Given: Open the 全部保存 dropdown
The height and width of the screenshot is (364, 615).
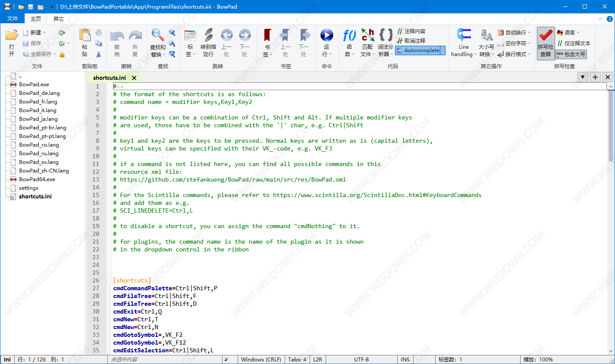Looking at the screenshot, I should click(54, 54).
